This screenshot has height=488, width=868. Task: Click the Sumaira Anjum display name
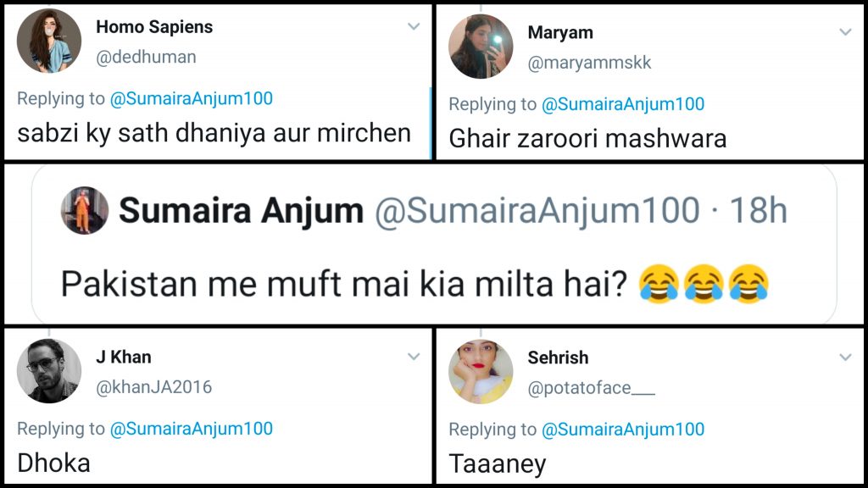pyautogui.click(x=241, y=211)
